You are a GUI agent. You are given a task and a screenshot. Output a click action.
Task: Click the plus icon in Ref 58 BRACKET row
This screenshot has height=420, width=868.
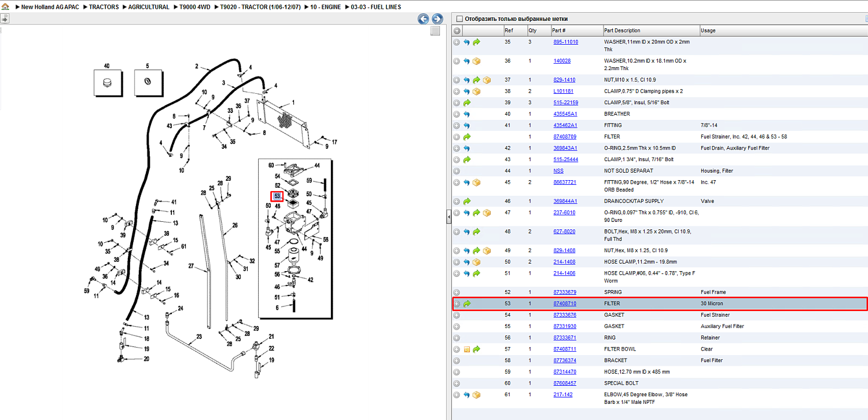(457, 361)
